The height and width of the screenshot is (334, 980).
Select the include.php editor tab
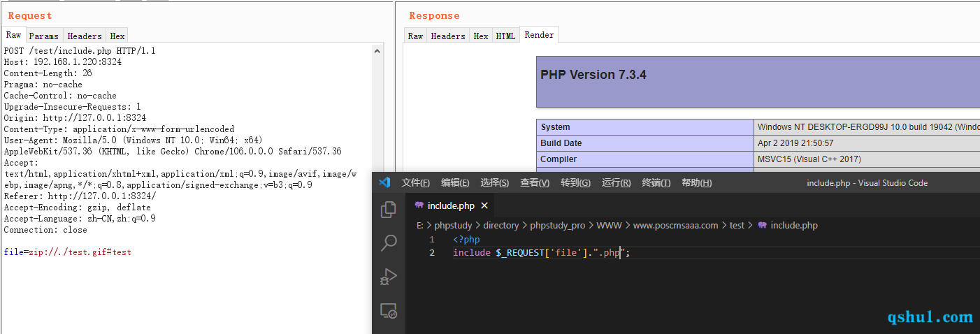[x=450, y=205]
